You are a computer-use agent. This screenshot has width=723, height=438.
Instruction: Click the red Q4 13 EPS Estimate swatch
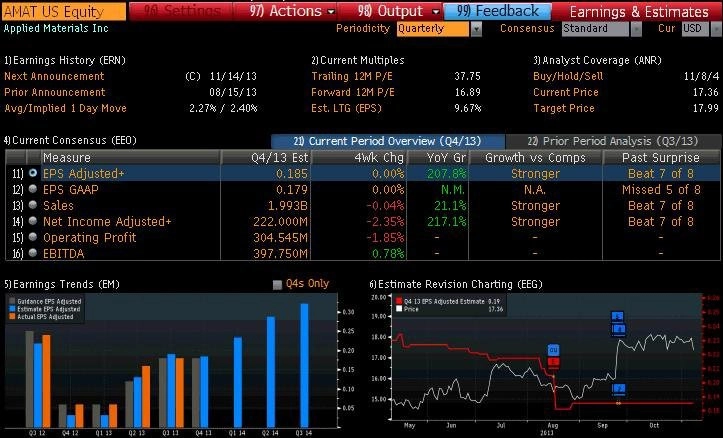pyautogui.click(x=399, y=302)
